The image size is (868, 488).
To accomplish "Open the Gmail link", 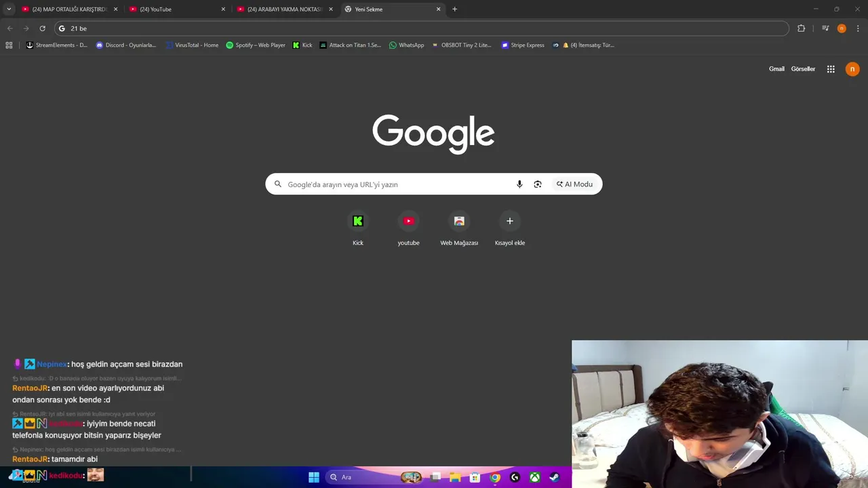I will click(776, 69).
